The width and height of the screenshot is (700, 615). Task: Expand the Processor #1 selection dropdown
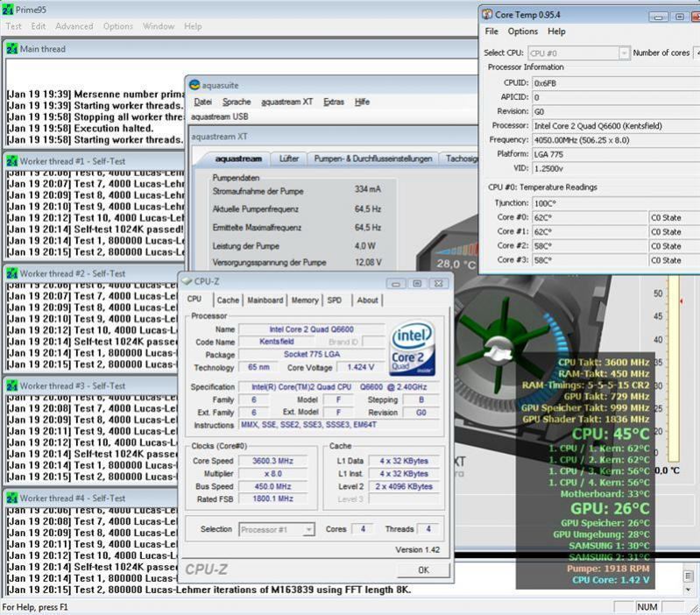tap(308, 530)
